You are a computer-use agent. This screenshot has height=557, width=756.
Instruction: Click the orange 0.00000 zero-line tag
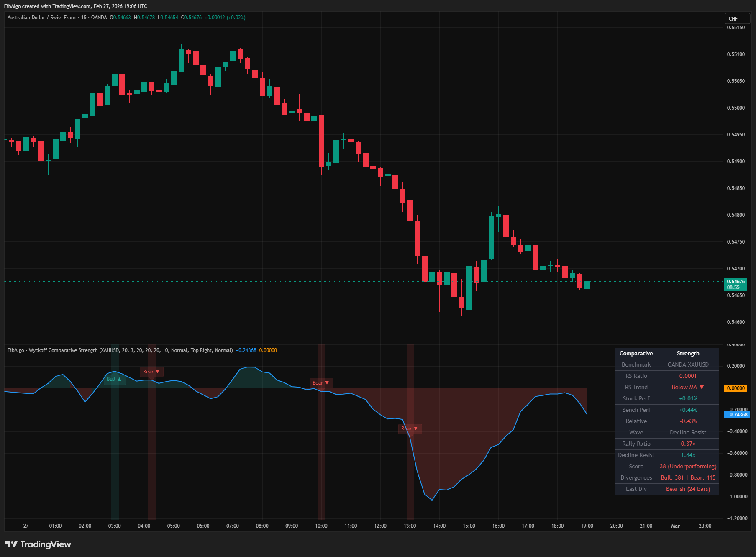735,388
